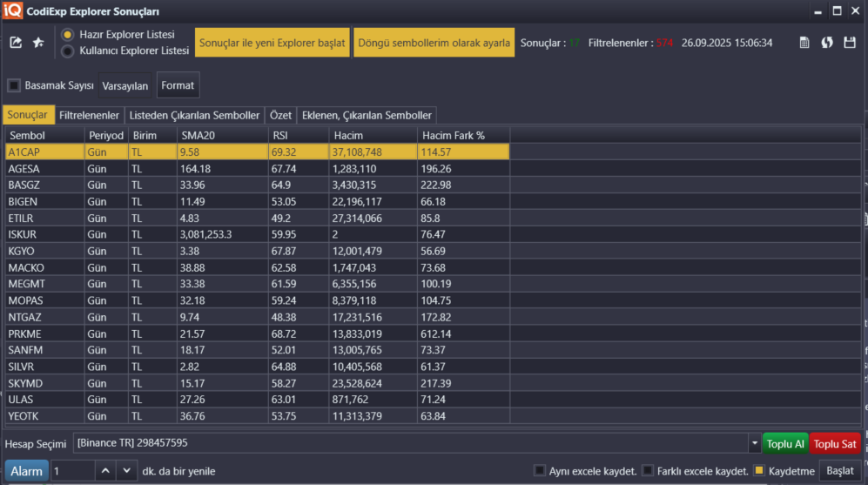Open the Özet tab
The image size is (868, 485).
280,115
